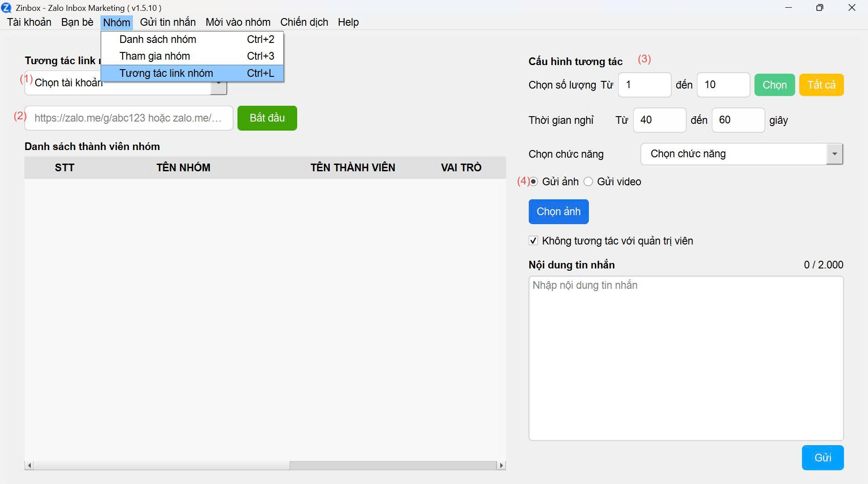
Task: Click the horizontal scrollbar right arrow
Action: pos(501,465)
